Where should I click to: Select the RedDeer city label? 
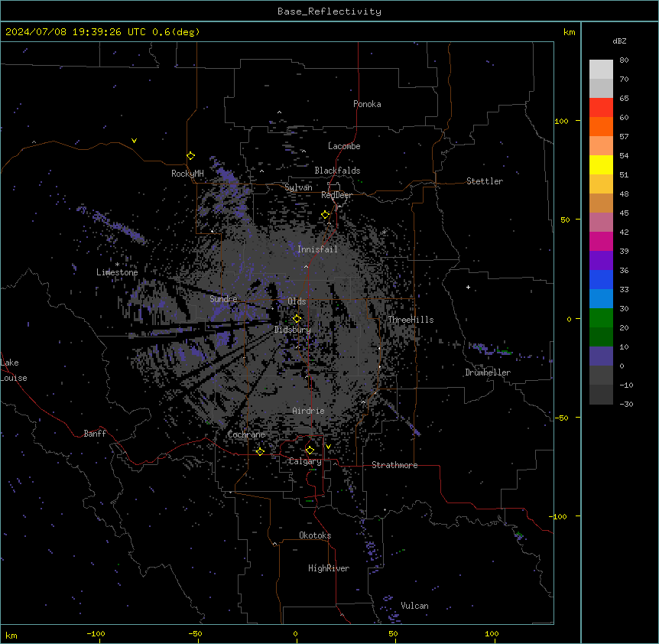point(336,195)
